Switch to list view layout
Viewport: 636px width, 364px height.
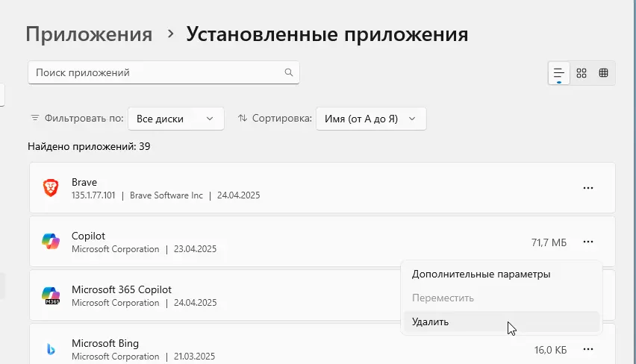[559, 73]
